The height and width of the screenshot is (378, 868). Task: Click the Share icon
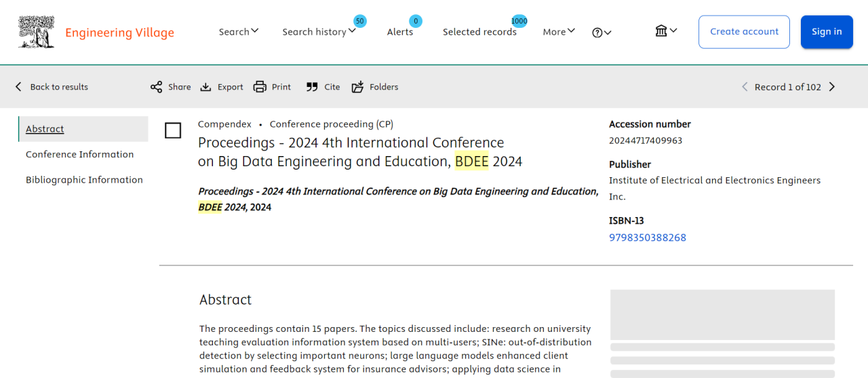157,87
